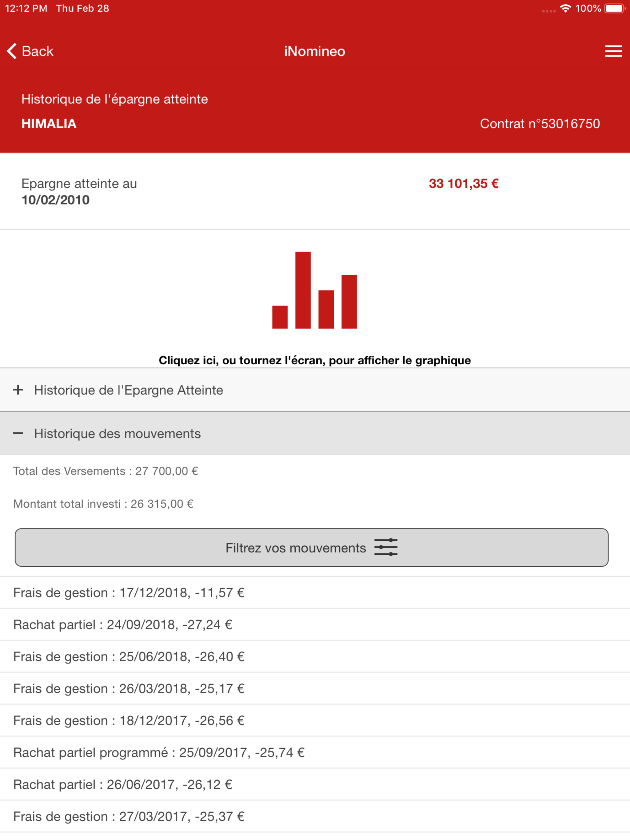Viewport: 630px width, 840px height.
Task: Click the HIMALIA contract name
Action: click(x=49, y=124)
